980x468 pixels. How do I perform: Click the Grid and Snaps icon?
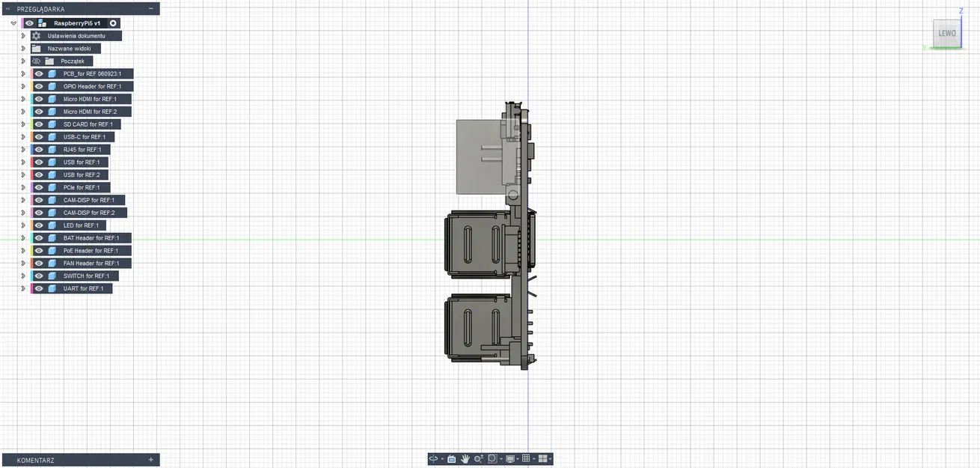[x=527, y=459]
